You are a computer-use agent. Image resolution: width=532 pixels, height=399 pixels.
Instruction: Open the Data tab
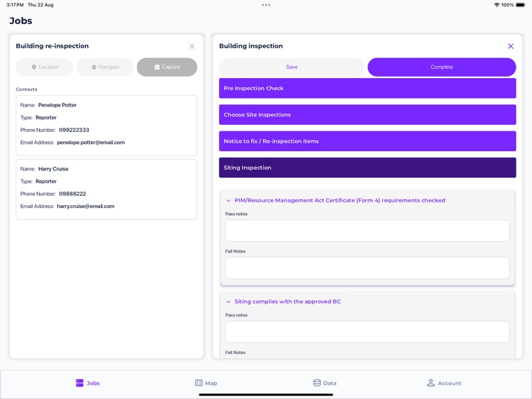coord(325,383)
